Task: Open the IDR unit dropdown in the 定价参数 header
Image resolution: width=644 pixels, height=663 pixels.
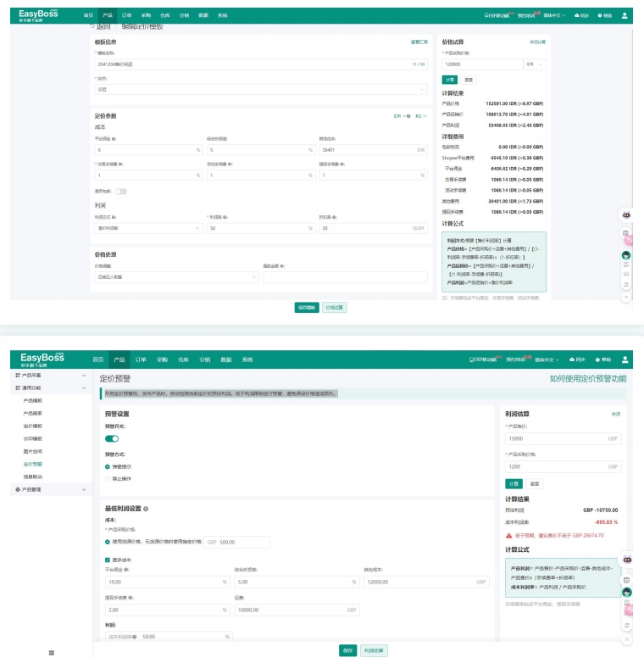Action: (399, 116)
